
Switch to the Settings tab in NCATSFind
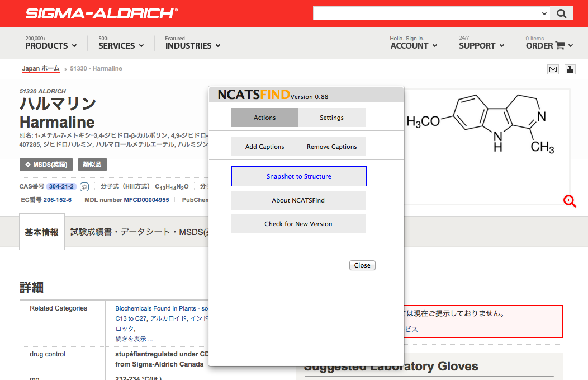(x=331, y=118)
